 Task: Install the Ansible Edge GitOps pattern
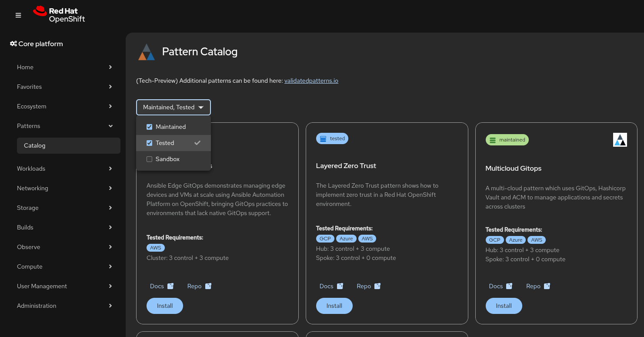tap(165, 306)
